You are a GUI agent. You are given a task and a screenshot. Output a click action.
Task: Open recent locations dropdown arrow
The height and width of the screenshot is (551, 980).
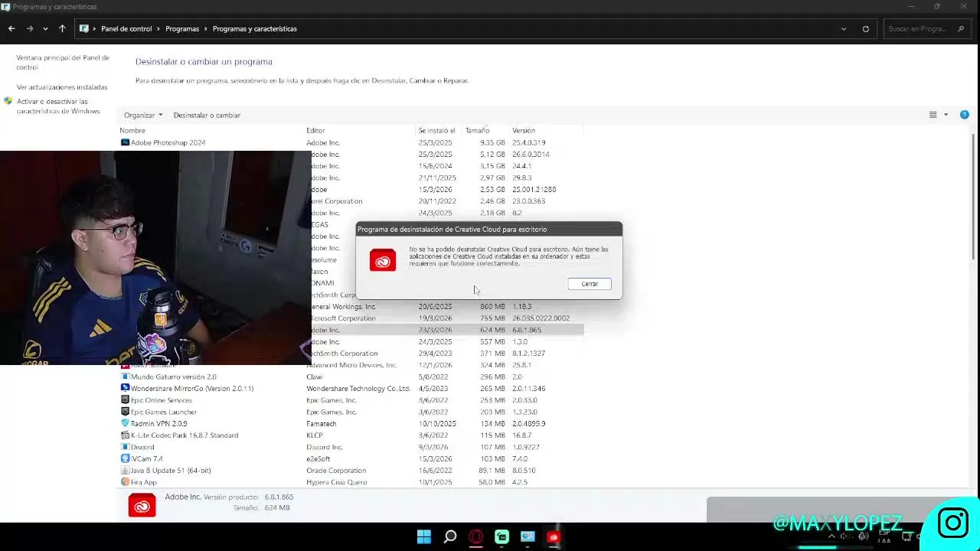tap(45, 29)
